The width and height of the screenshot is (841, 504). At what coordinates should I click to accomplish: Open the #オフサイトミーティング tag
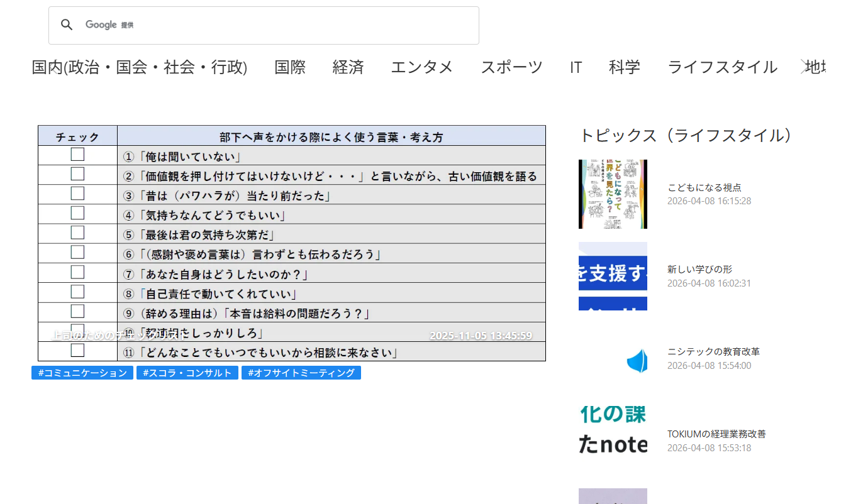click(301, 373)
